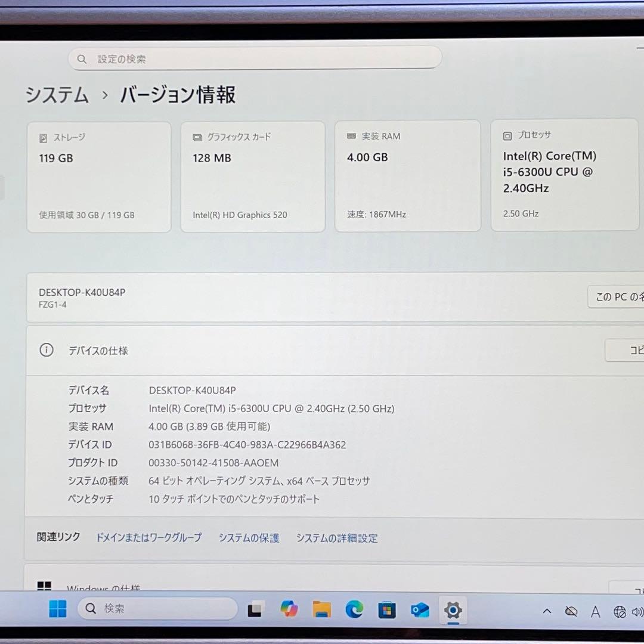Click the touchpad status icon in the tray

pos(571,611)
